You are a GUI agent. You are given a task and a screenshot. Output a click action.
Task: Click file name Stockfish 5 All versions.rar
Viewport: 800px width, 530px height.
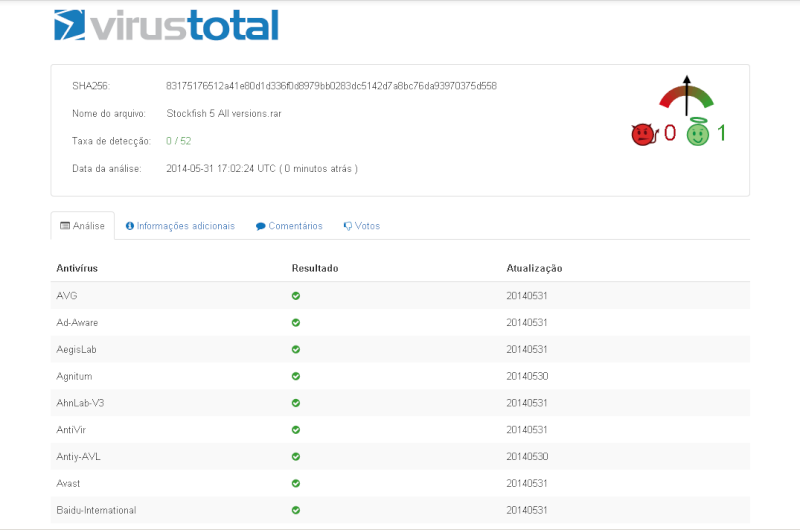tap(223, 113)
